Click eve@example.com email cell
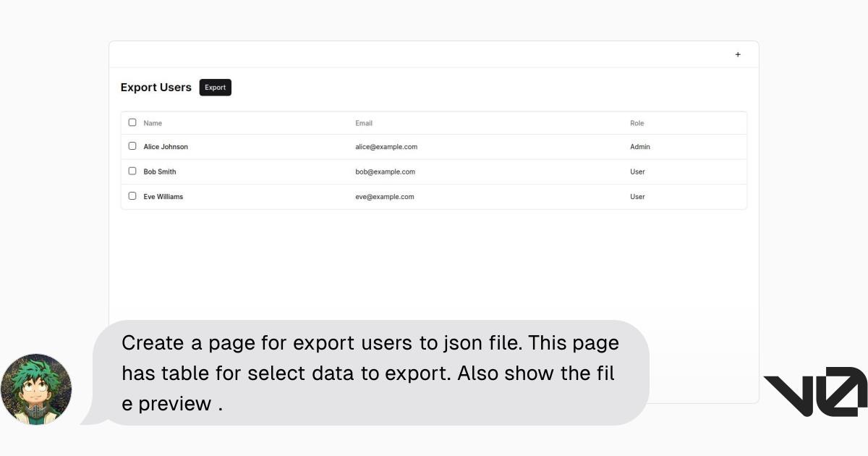This screenshot has width=868, height=456. (385, 197)
